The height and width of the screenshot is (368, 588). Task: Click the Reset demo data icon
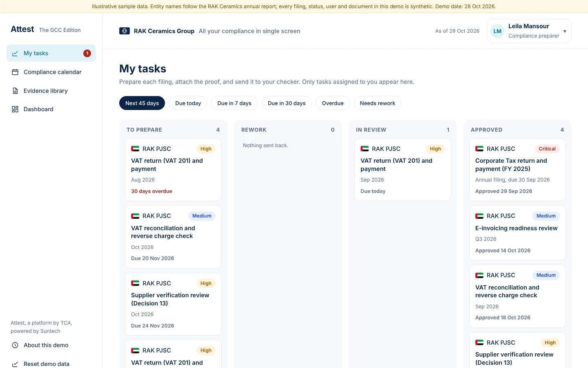[x=15, y=364]
